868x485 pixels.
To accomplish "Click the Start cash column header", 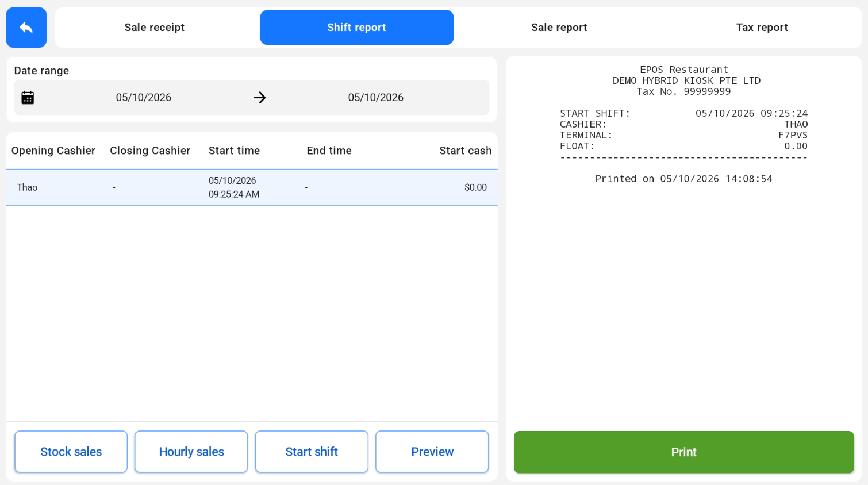I will point(466,151).
